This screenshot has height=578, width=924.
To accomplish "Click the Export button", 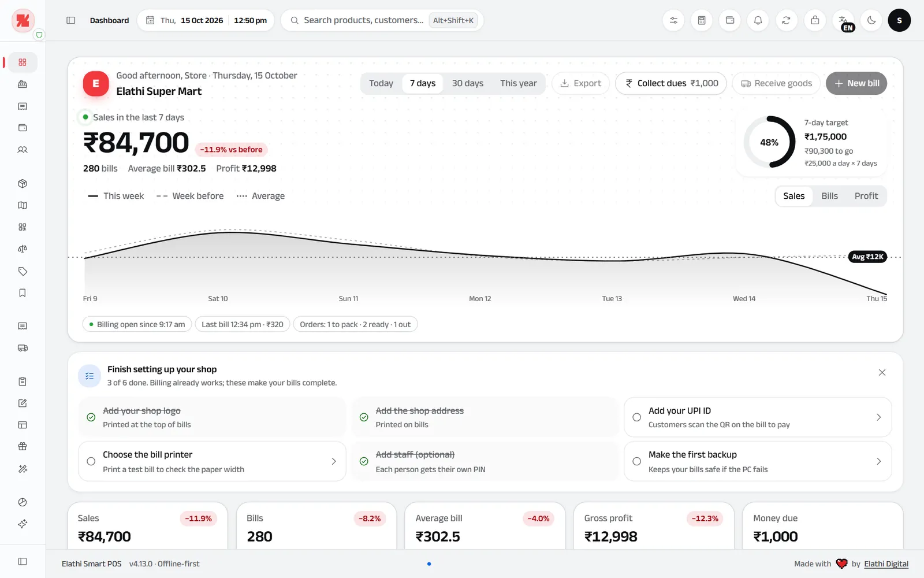I will pos(580,83).
